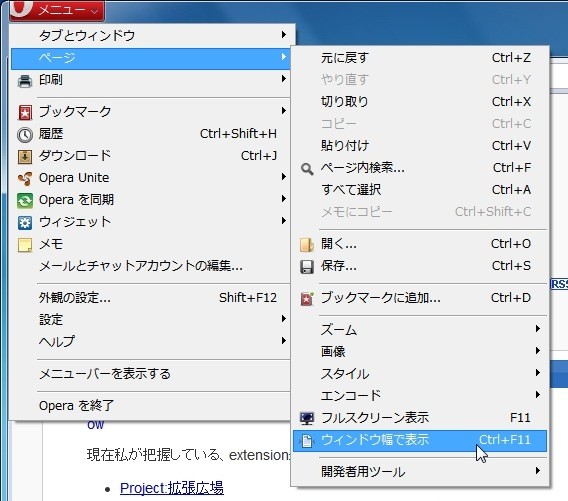
Task: Expand the ズーム submenu arrow
Action: pyautogui.click(x=538, y=329)
